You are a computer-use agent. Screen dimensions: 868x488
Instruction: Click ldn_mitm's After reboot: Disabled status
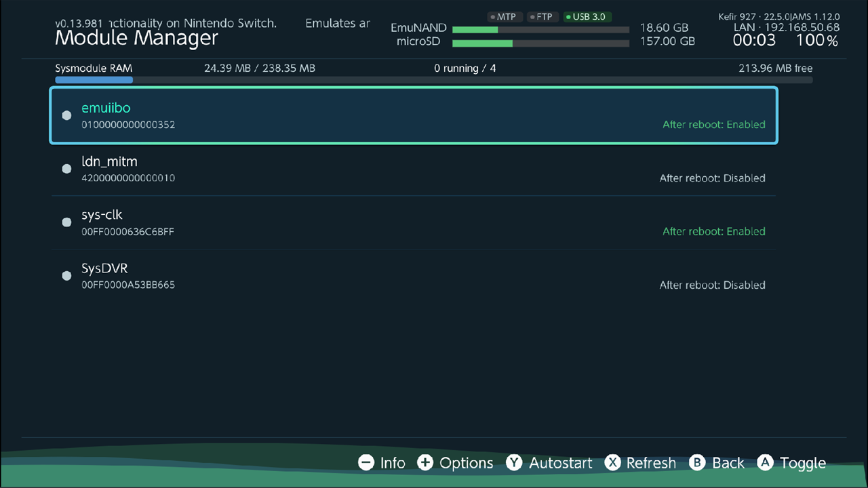[713, 178]
